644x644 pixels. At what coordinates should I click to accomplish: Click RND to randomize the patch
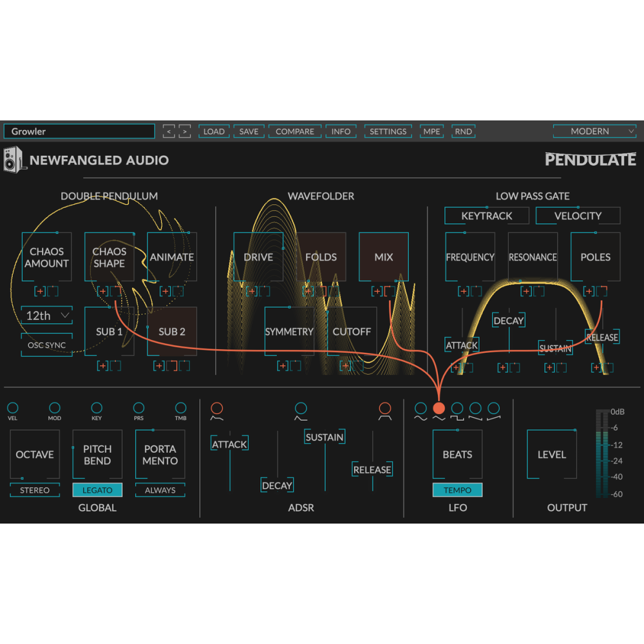point(463,131)
